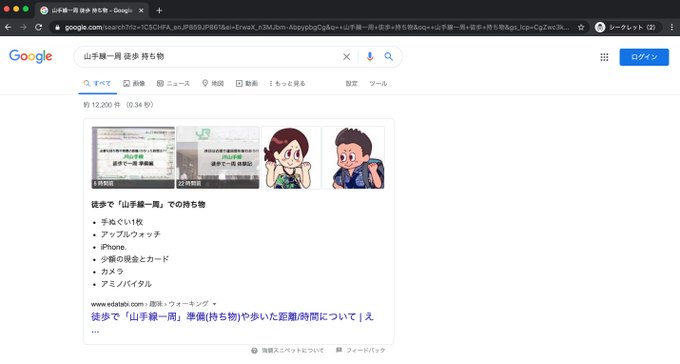This screenshot has height=364, width=680.
Task: Switch to the 動画 tab
Action: [247, 83]
